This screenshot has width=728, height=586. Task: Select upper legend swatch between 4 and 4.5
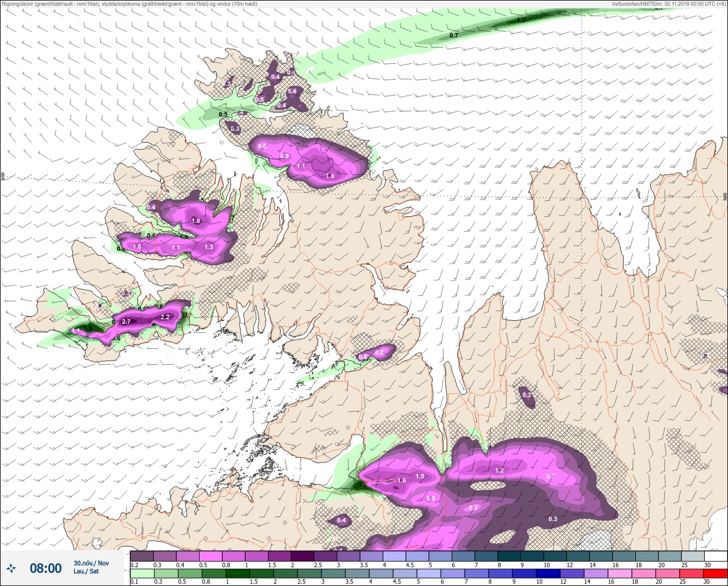pos(394,556)
